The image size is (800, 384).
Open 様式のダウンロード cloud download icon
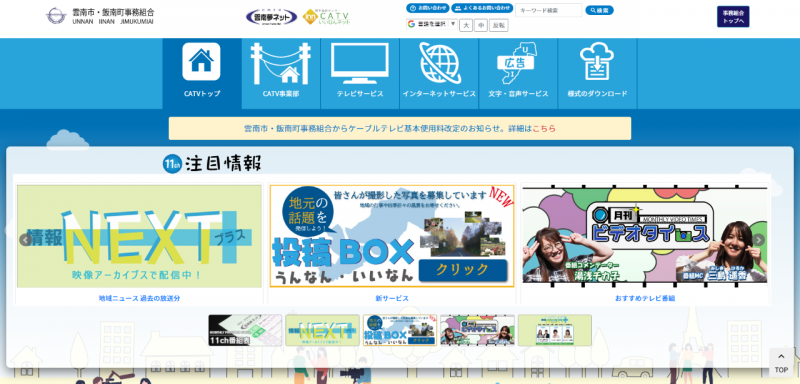[x=597, y=62]
